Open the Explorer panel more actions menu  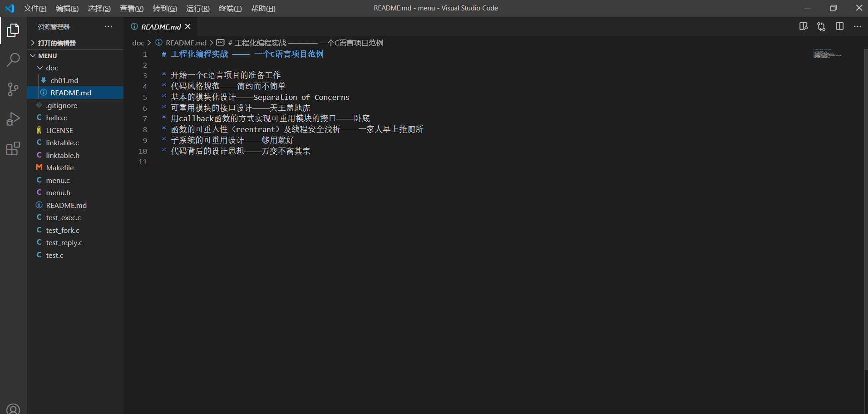coord(108,26)
